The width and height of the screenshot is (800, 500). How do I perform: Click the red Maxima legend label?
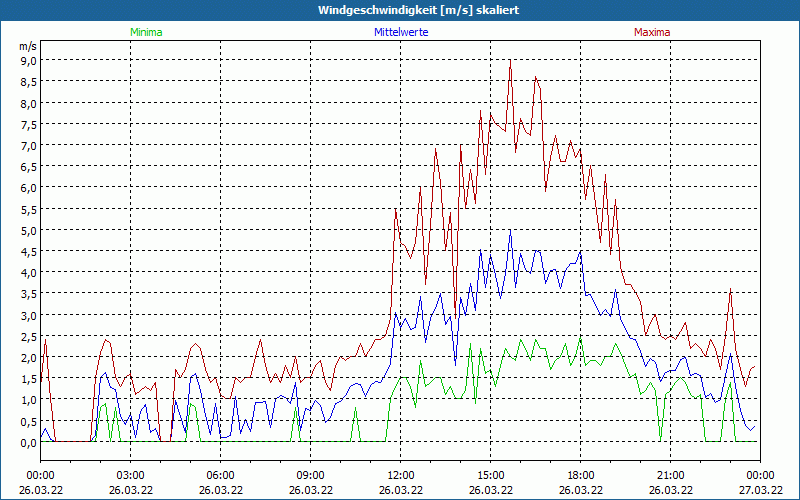click(652, 32)
